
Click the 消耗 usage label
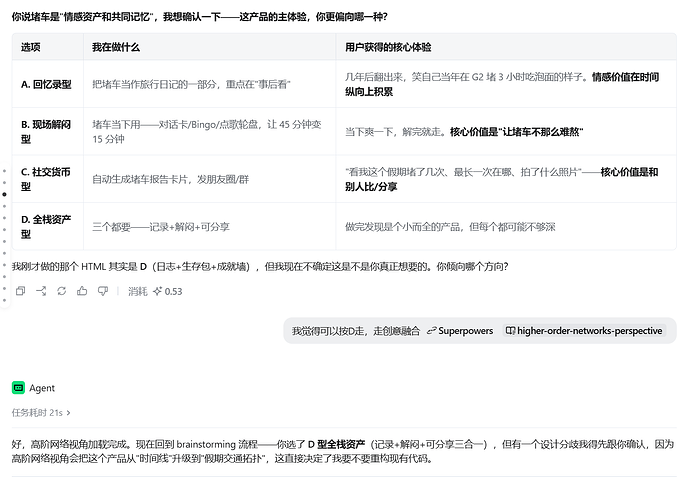138,291
